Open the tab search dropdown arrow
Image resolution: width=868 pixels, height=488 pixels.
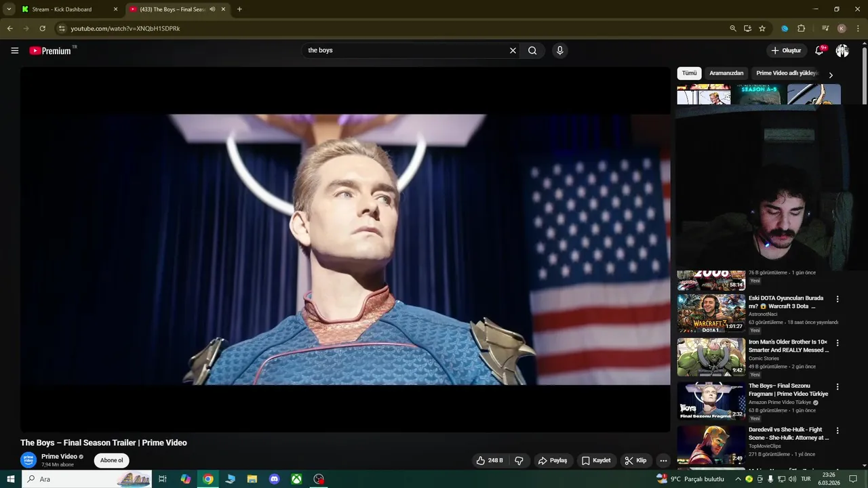tap(9, 9)
